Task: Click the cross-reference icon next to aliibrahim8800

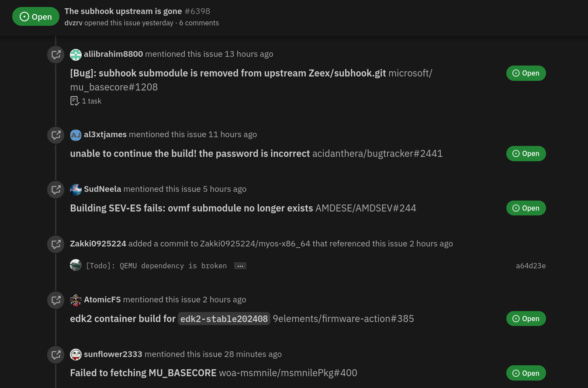Action: coord(56,55)
